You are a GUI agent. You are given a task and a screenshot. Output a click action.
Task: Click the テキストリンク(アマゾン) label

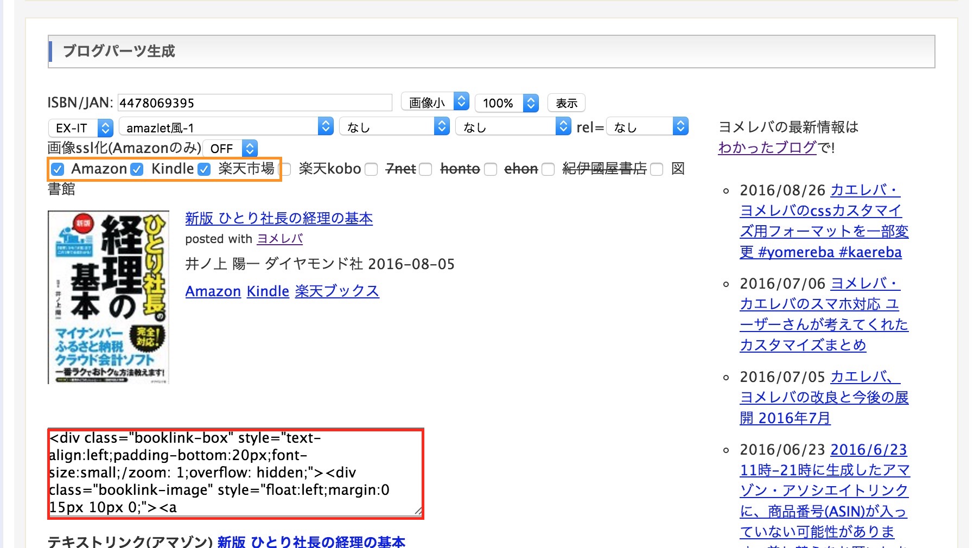pos(130,541)
